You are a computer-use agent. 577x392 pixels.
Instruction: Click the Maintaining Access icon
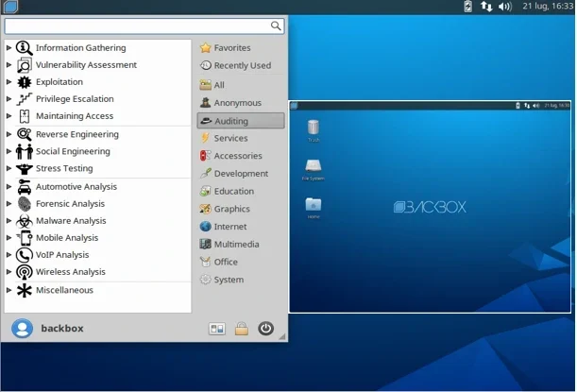coord(25,116)
